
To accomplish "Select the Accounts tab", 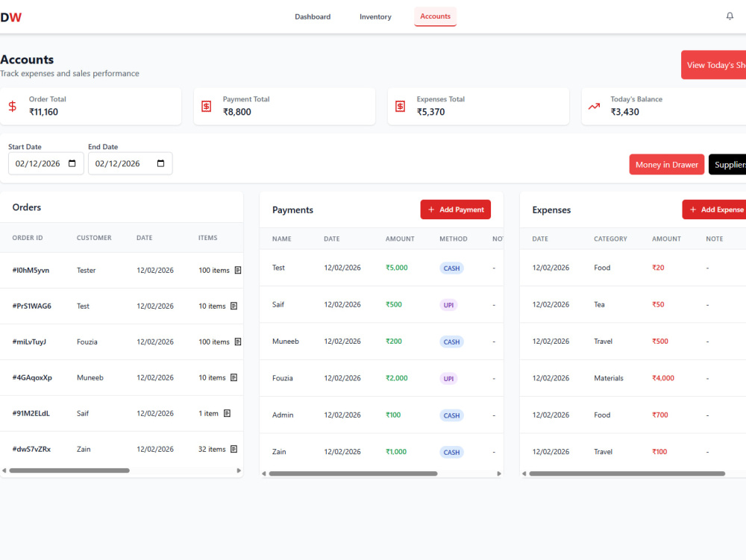I will pos(435,16).
